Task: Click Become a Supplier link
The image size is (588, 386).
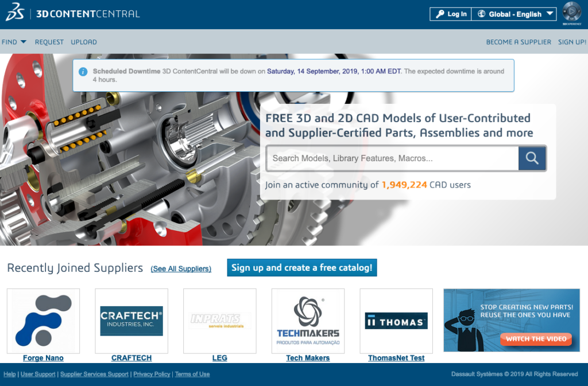Action: [519, 42]
